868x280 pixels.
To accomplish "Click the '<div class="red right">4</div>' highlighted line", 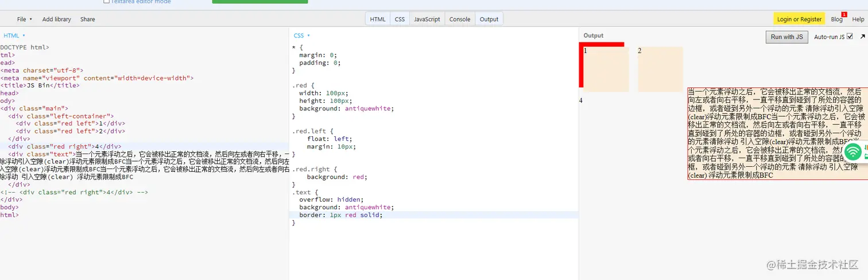I will (65, 146).
